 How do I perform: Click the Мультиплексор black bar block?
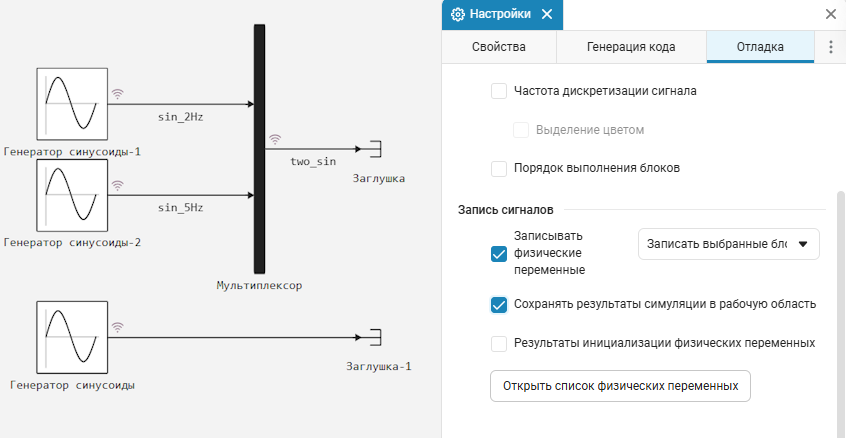tap(260, 149)
